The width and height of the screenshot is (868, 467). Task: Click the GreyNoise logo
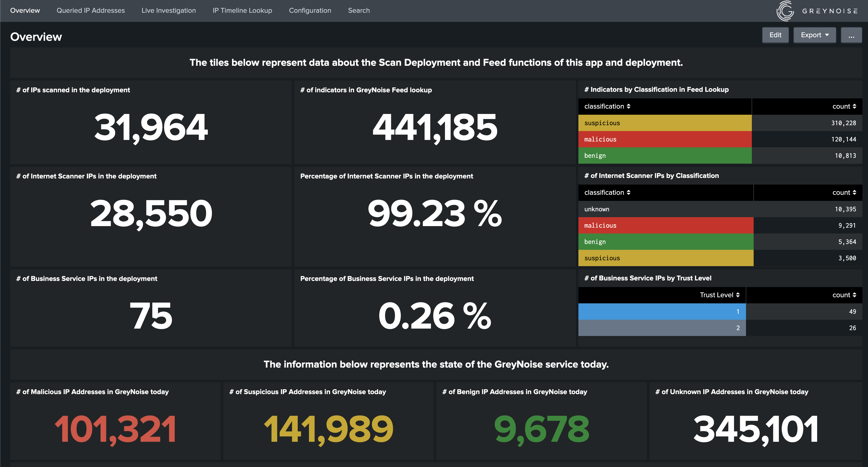point(817,11)
